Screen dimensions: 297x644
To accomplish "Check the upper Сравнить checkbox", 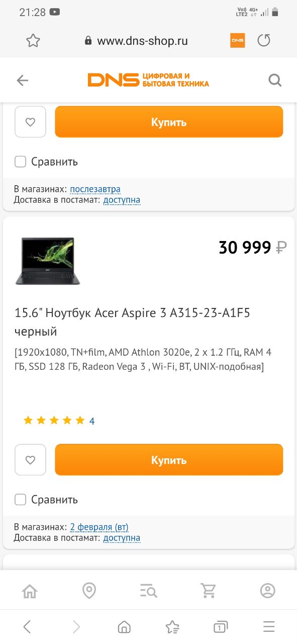I will (x=20, y=162).
